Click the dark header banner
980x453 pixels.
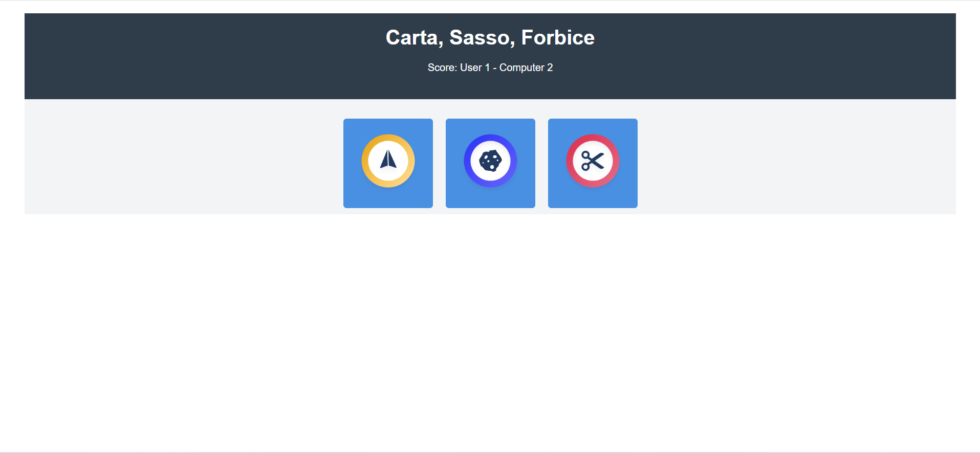click(x=205, y=56)
